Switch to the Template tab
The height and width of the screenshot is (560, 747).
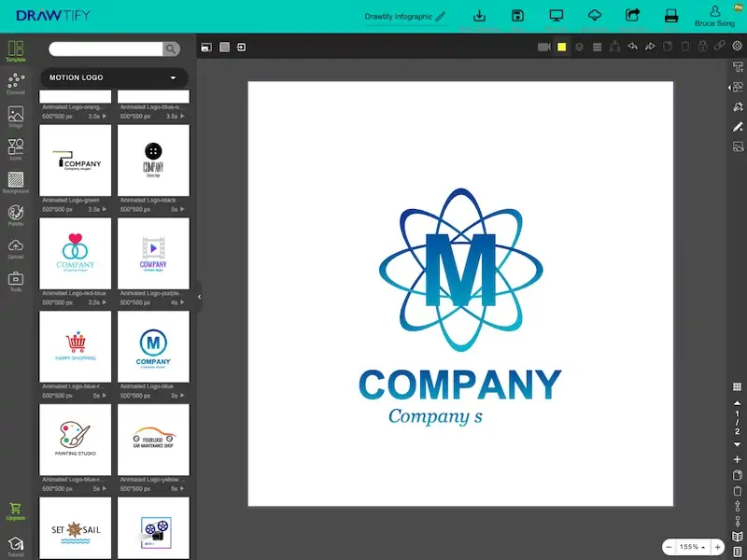[16, 51]
